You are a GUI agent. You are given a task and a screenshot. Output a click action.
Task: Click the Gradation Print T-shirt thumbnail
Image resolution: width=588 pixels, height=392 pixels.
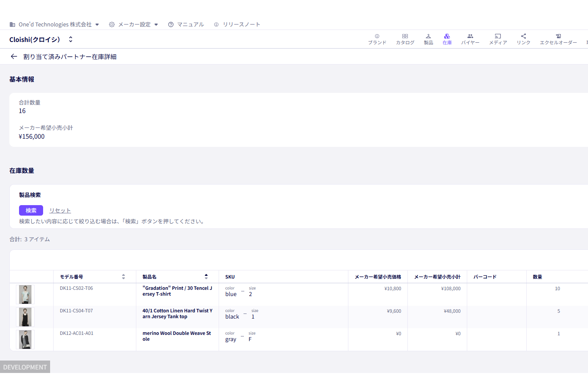pyautogui.click(x=25, y=294)
